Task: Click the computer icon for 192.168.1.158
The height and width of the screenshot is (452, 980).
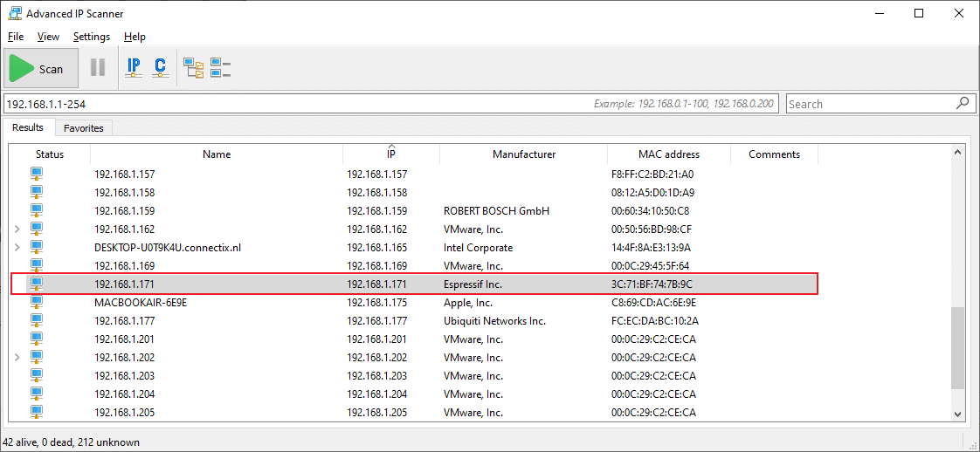Action: pyautogui.click(x=37, y=192)
